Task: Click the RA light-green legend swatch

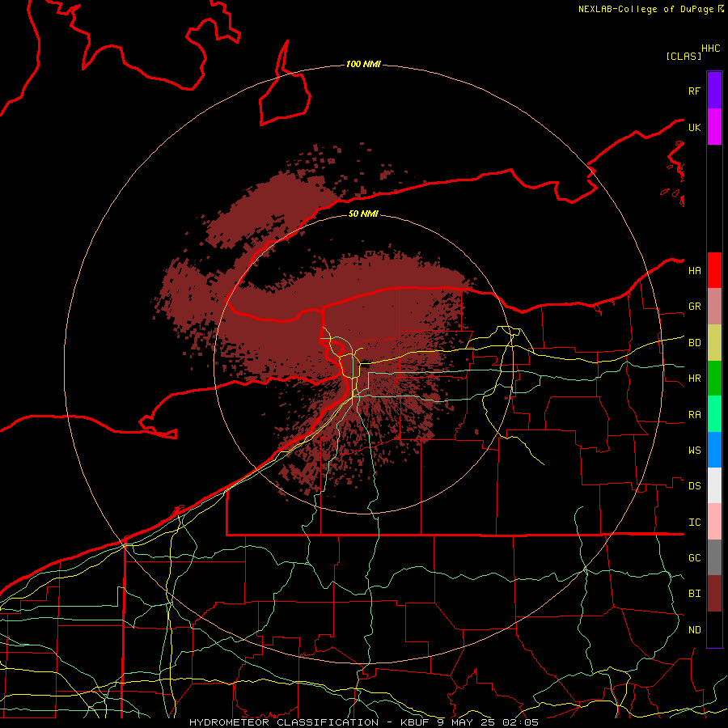Action: pyautogui.click(x=714, y=414)
